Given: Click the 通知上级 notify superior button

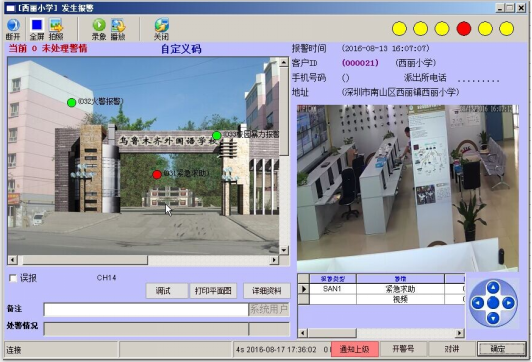Looking at the screenshot, I should point(355,349).
